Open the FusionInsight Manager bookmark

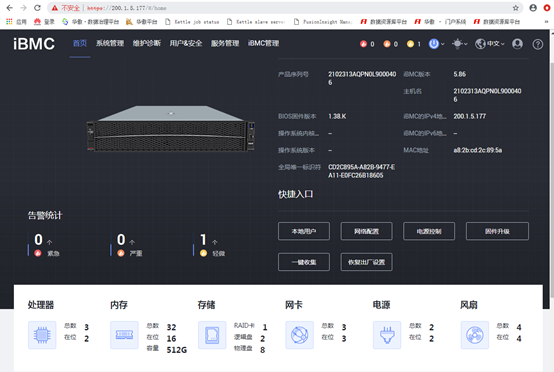tap(323, 22)
